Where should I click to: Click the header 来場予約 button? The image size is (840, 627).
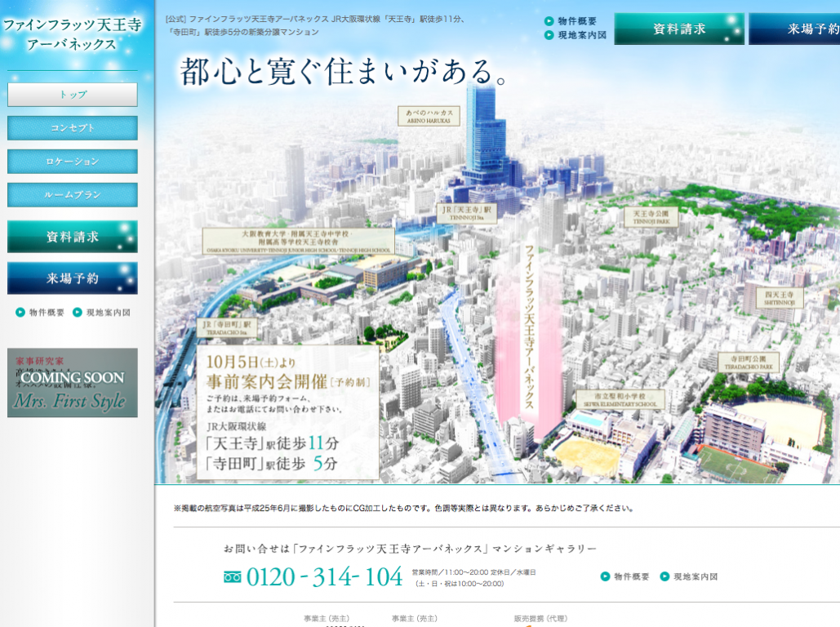[x=794, y=29]
